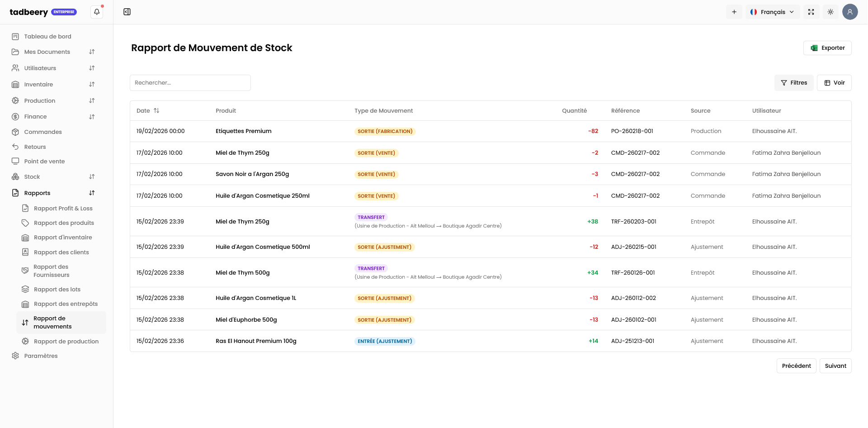Open Rapport des clients page
The width and height of the screenshot is (868, 428).
click(x=61, y=252)
